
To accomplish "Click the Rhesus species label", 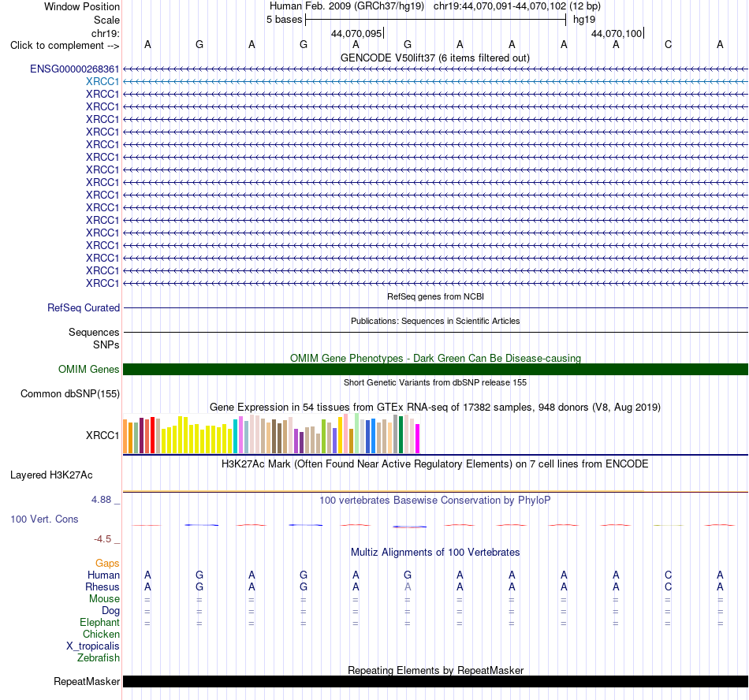I will tap(102, 586).
